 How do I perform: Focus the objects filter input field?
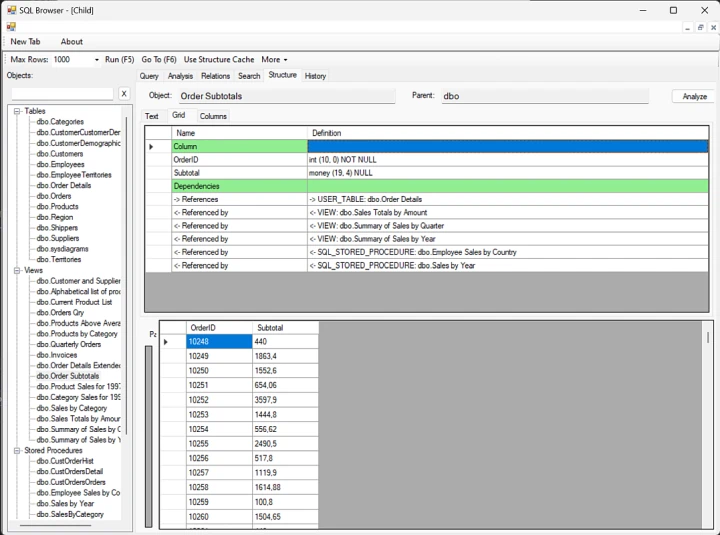pyautogui.click(x=62, y=94)
